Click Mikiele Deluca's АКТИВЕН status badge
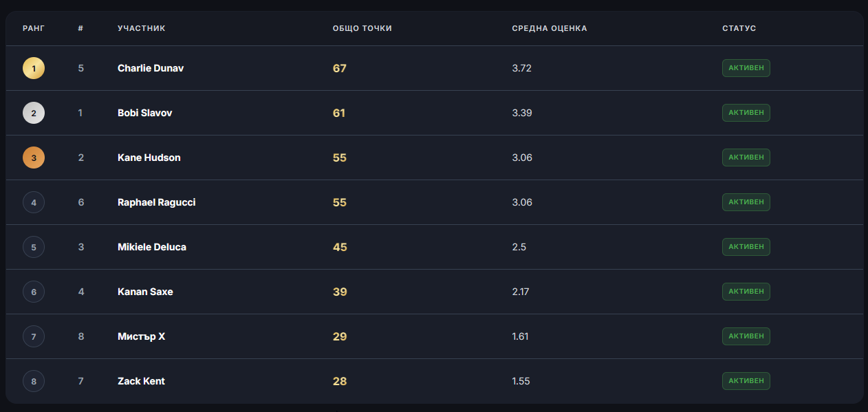The image size is (868, 412). tap(746, 247)
